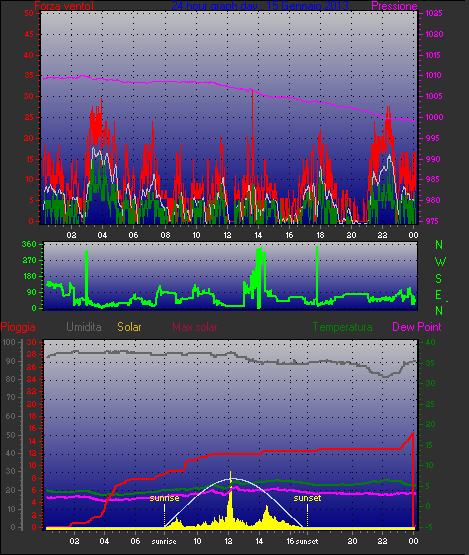Click the red 'Pioggia' legend label
The height and width of the screenshot is (555, 469).
click(18, 327)
